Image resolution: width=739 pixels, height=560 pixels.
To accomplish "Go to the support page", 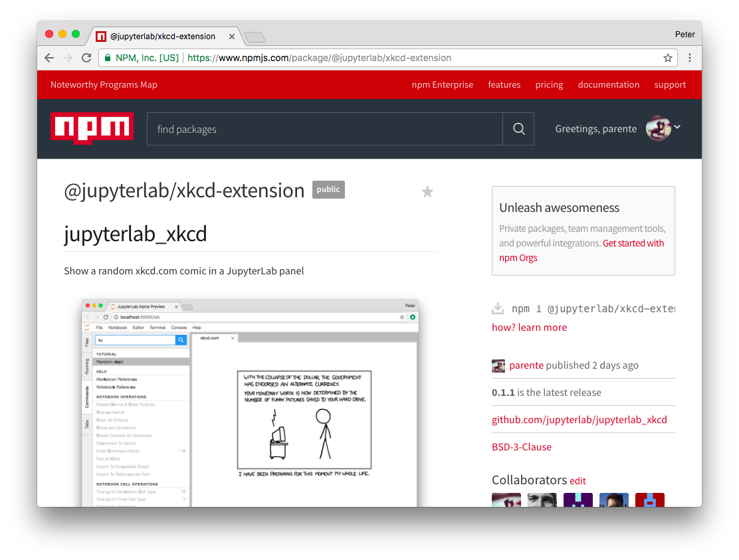I will pyautogui.click(x=670, y=85).
